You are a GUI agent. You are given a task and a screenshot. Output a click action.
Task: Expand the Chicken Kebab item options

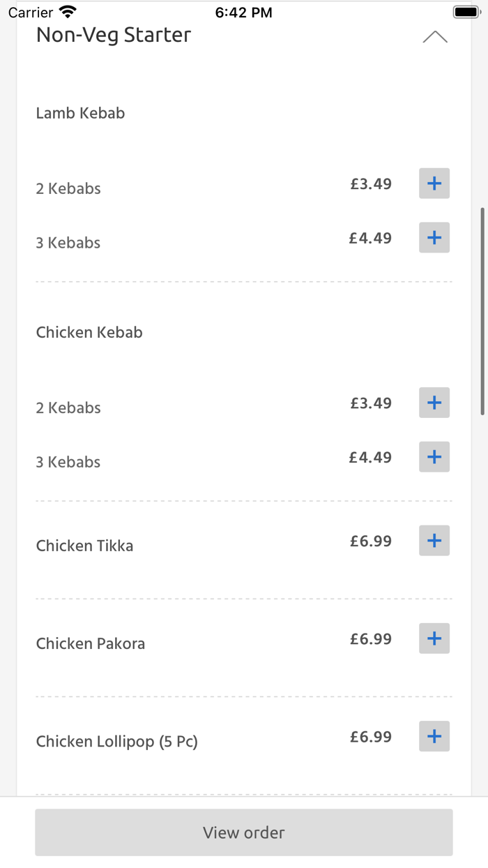(x=89, y=332)
